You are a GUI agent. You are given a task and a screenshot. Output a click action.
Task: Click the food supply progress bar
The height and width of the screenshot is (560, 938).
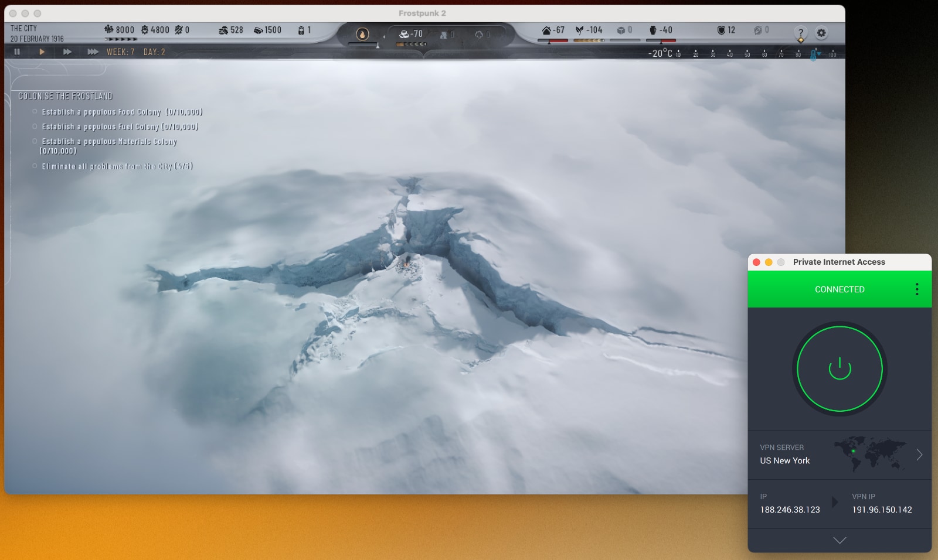589,40
